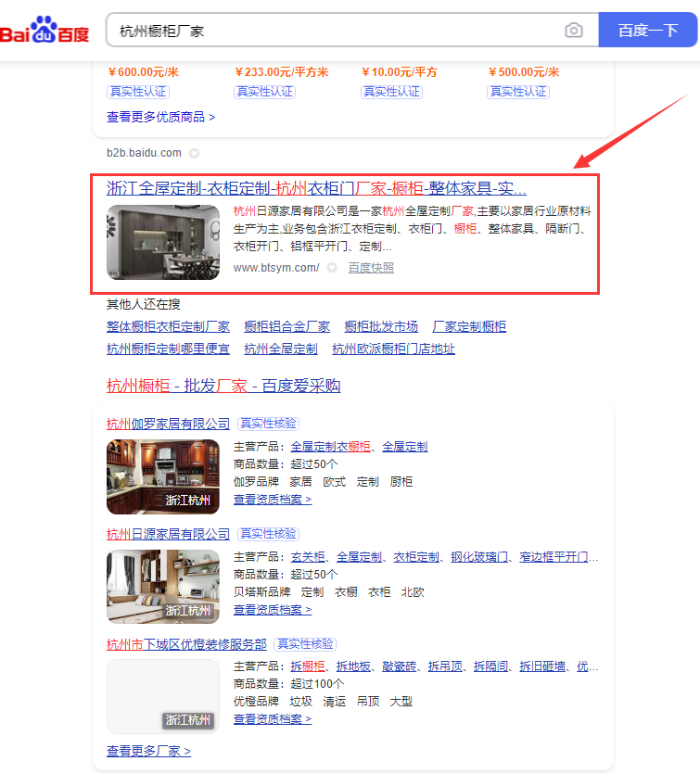Click shield icon next to www.btsym.com
This screenshot has width=700, height=774.
pos(332,268)
